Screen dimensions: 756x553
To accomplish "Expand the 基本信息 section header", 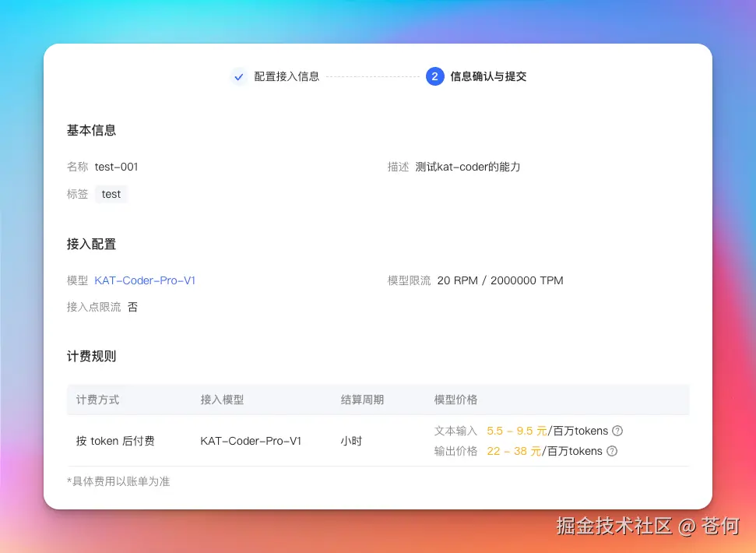I will (x=91, y=130).
